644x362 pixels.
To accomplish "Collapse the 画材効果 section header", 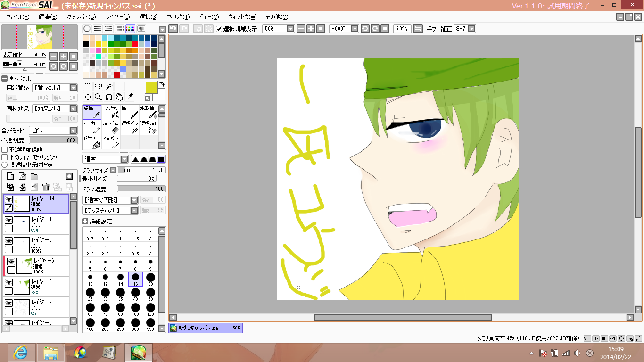I will click(x=4, y=79).
